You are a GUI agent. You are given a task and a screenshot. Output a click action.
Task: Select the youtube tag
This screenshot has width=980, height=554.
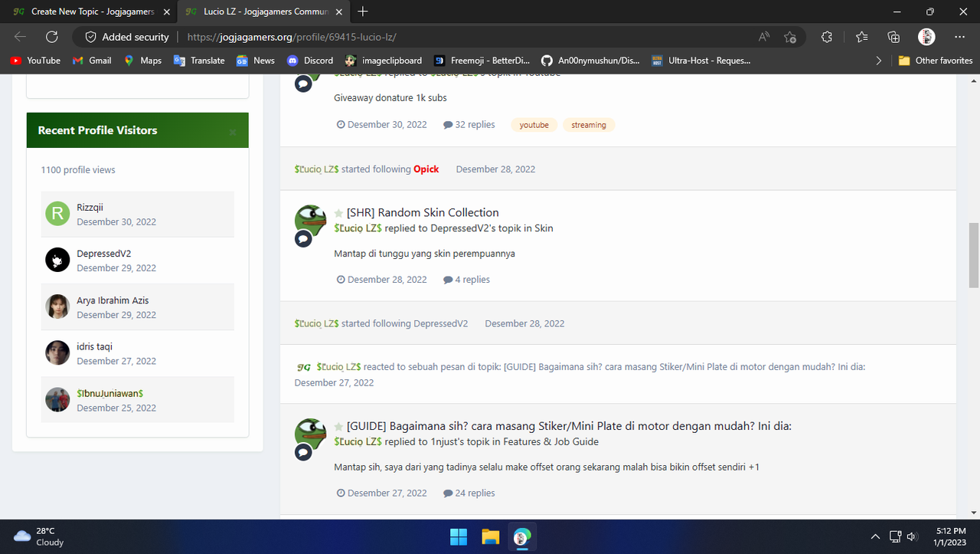click(x=534, y=125)
